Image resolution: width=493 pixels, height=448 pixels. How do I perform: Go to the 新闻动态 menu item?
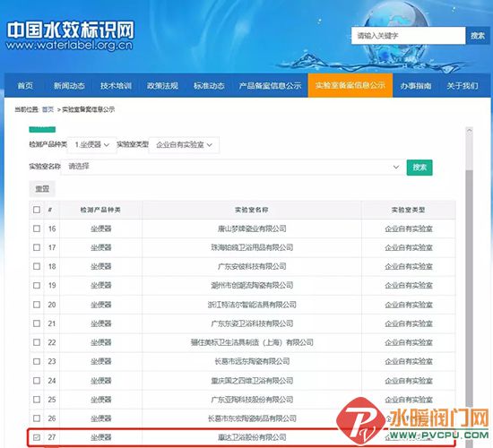(x=69, y=85)
